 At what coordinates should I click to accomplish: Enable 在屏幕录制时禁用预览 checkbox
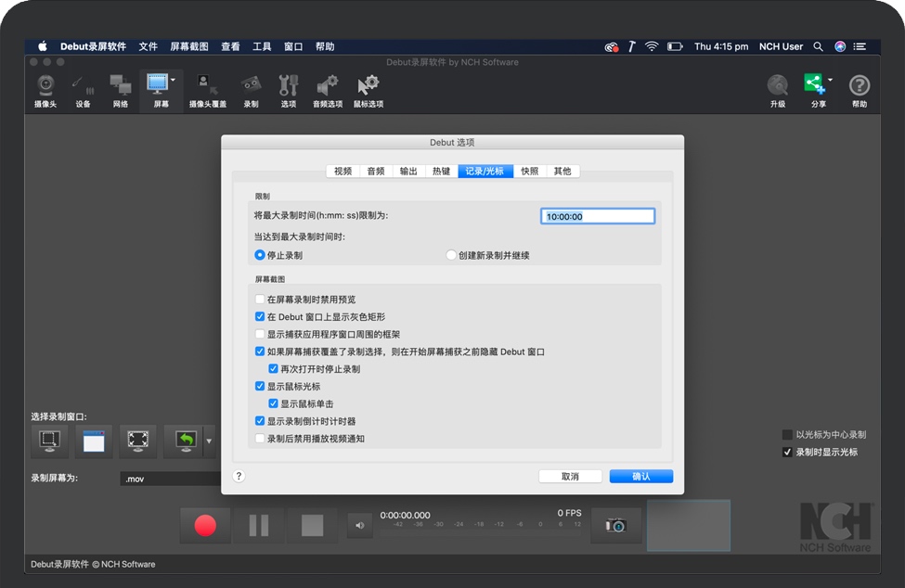click(x=260, y=300)
